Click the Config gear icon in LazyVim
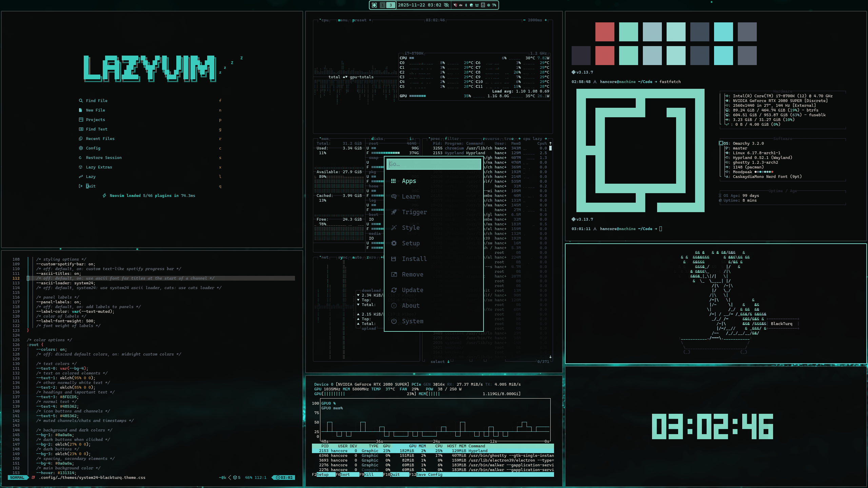Image resolution: width=868 pixels, height=488 pixels. tap(81, 148)
